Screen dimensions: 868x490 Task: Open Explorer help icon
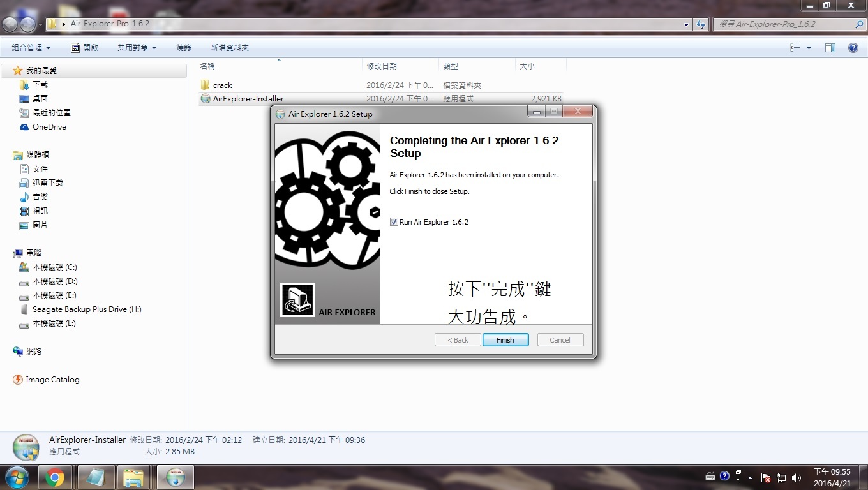(853, 48)
